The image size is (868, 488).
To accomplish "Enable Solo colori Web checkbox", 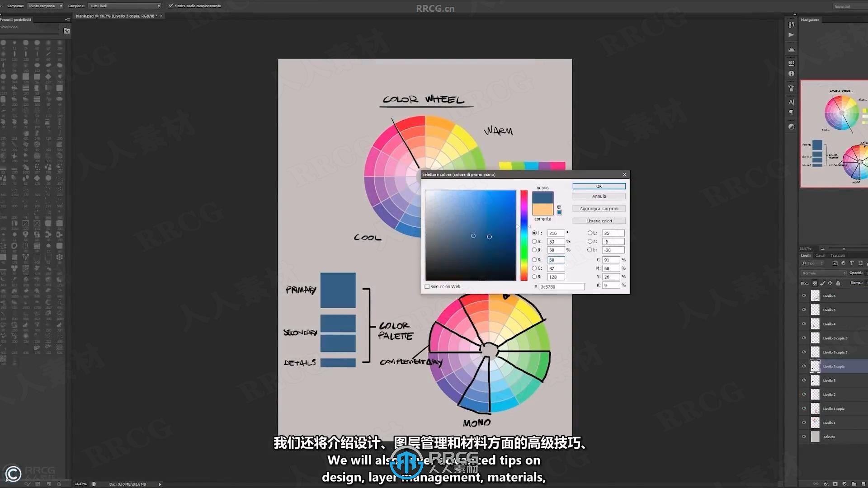I will point(427,286).
